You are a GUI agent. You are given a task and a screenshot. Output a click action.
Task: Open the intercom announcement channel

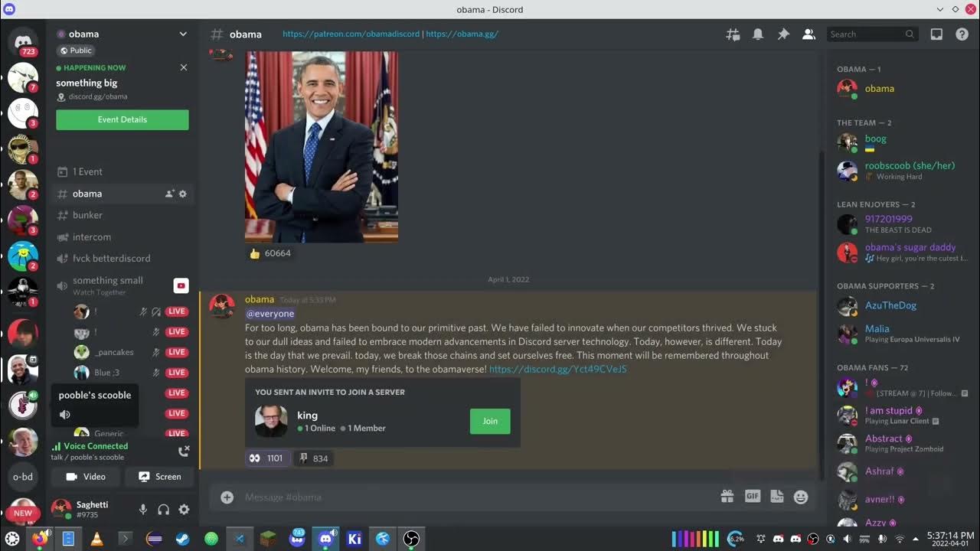[122, 237]
